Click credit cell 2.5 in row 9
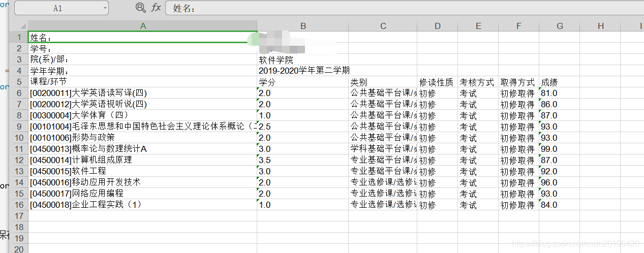 coord(303,126)
